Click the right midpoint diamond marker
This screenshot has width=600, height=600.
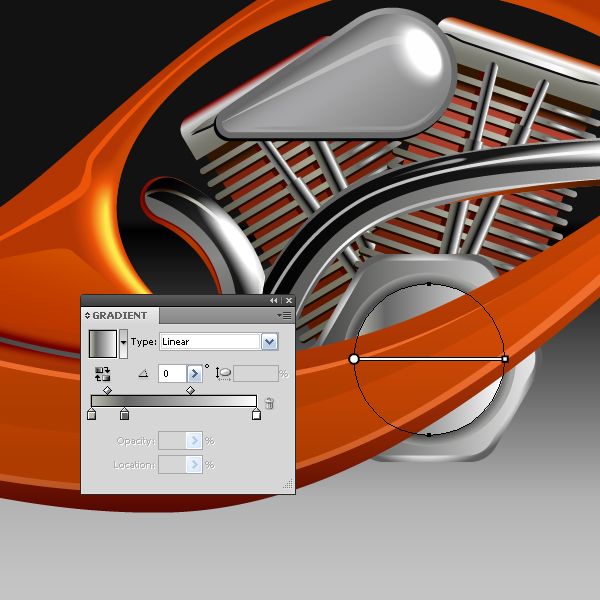click(190, 390)
